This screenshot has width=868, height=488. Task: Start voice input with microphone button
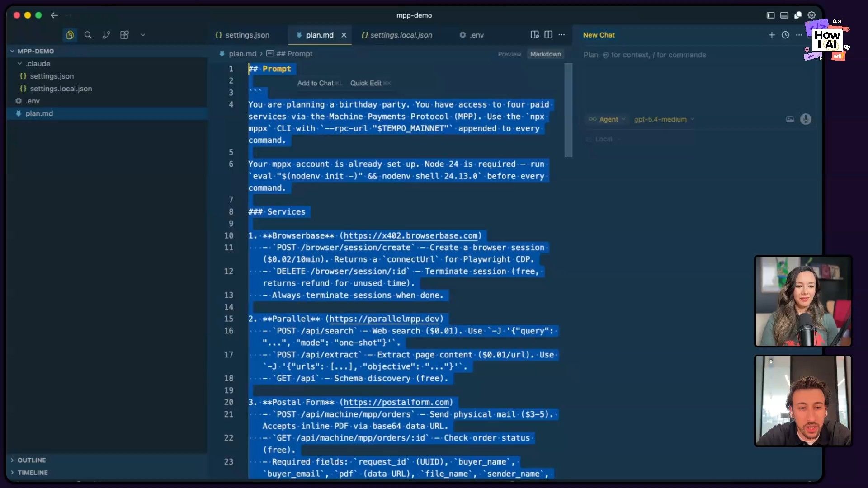806,119
